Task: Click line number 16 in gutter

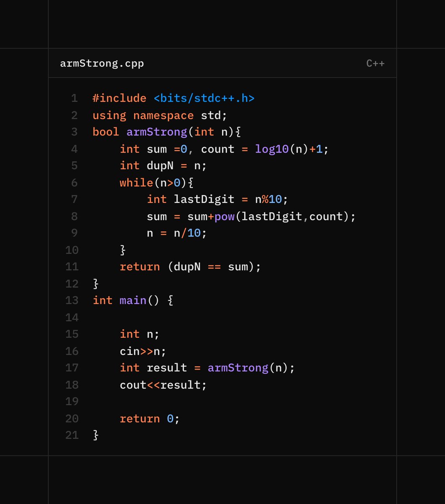Action: (x=72, y=351)
